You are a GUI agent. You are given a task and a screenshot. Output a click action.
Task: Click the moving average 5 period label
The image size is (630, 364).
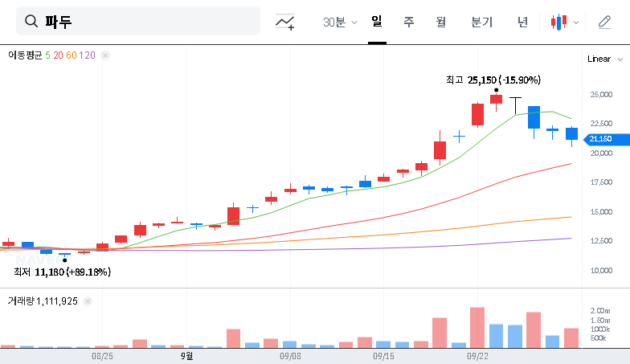pos(48,55)
